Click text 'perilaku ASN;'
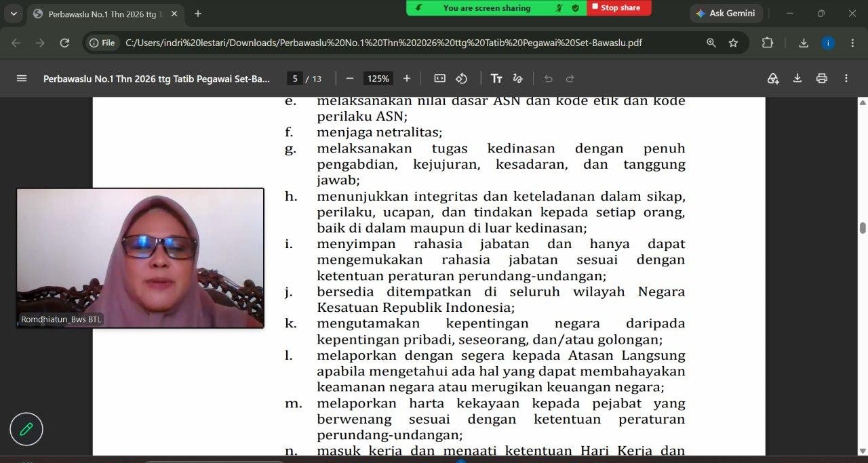Image resolution: width=868 pixels, height=463 pixels. 362,116
